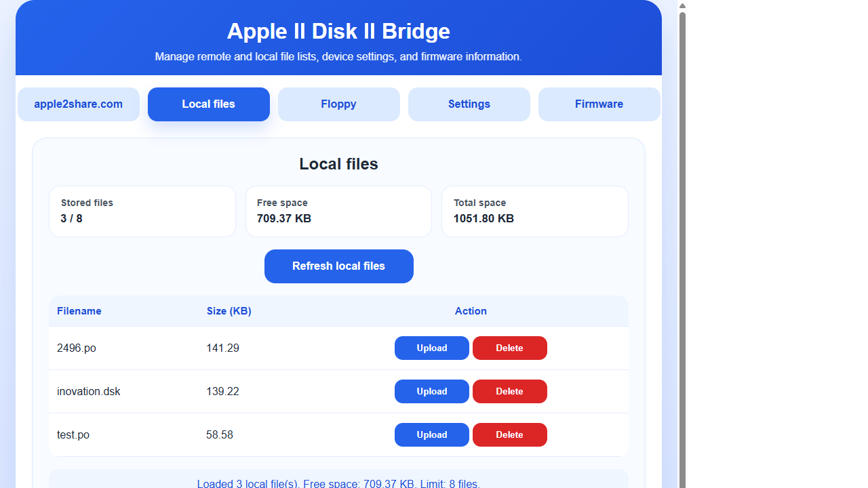Delete the 2496.po file
Screen dimensions: 868x488
510,348
